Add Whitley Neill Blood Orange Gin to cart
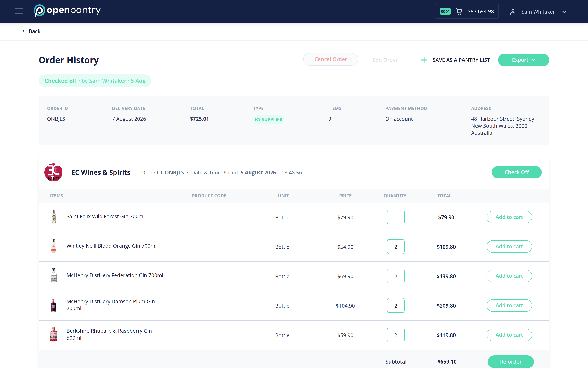This screenshot has height=368, width=588. pyautogui.click(x=509, y=247)
